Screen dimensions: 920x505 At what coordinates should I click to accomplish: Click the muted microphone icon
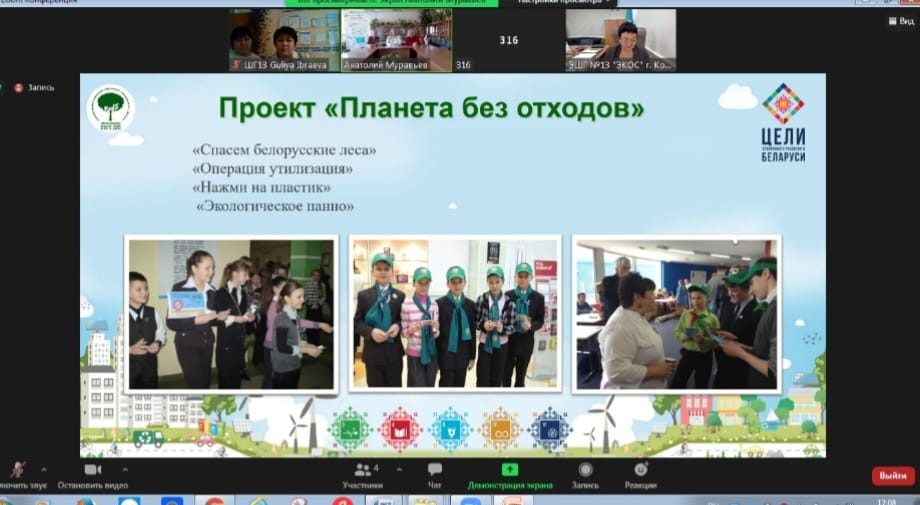pos(18,470)
